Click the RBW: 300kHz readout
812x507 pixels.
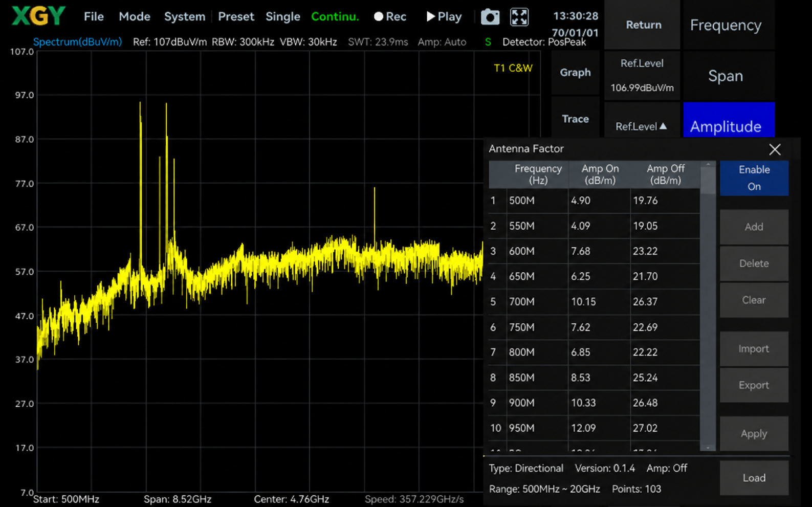click(x=243, y=42)
